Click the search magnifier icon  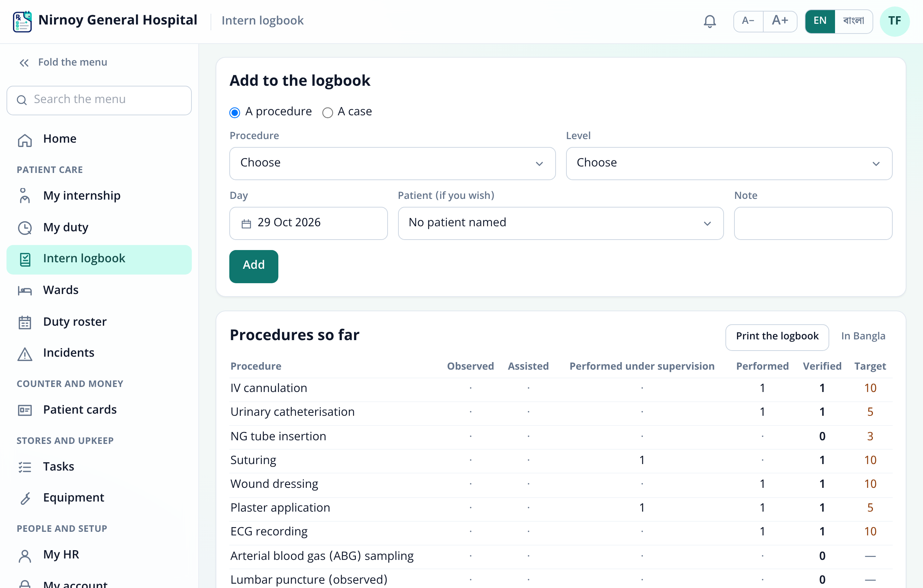(x=22, y=101)
